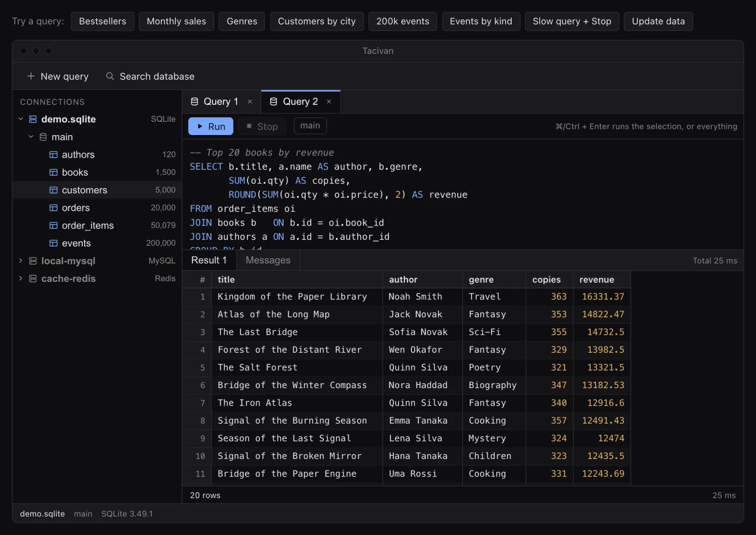Open the Messages tab

pos(268,260)
